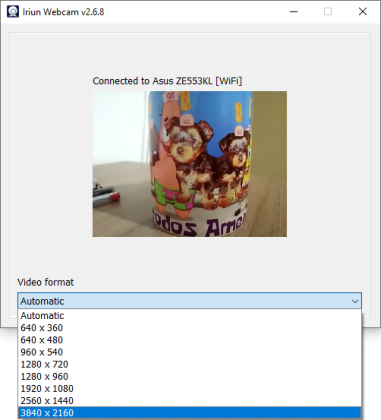This screenshot has height=420, width=381.
Task: Click the Iriun Webcam app icon in title bar
Action: [x=13, y=12]
